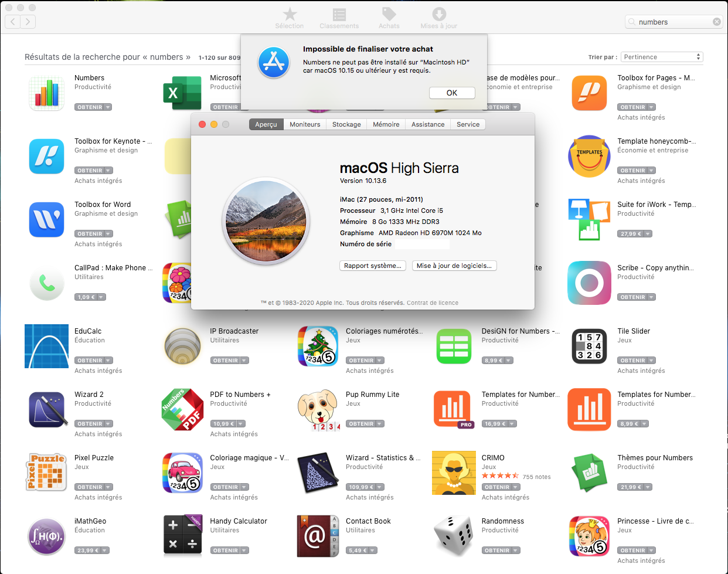
Task: Expand the 1,09 € dropdown for CallPad
Action: click(102, 297)
